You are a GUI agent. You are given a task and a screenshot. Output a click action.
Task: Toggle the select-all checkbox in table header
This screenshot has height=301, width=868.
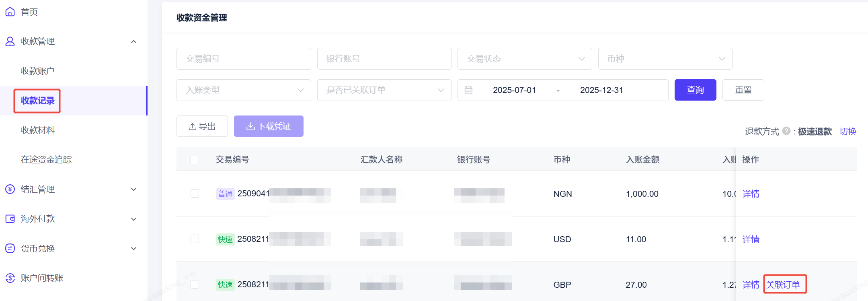(195, 160)
